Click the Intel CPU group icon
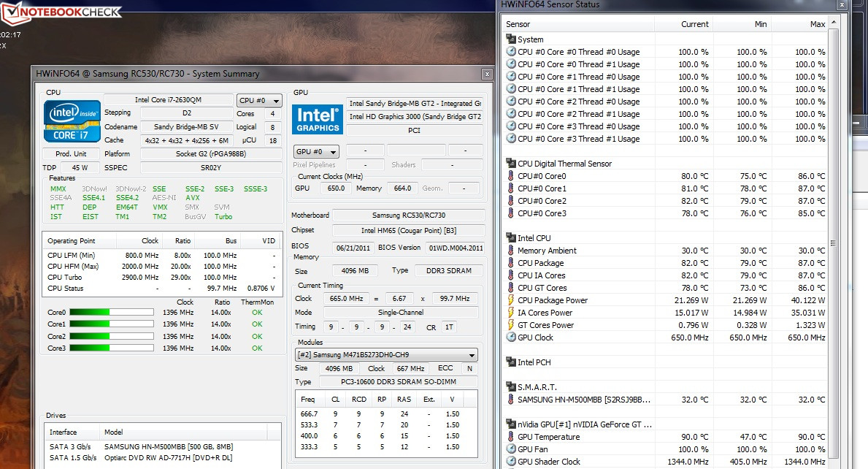Viewport: 868px width, 469px height. point(511,237)
